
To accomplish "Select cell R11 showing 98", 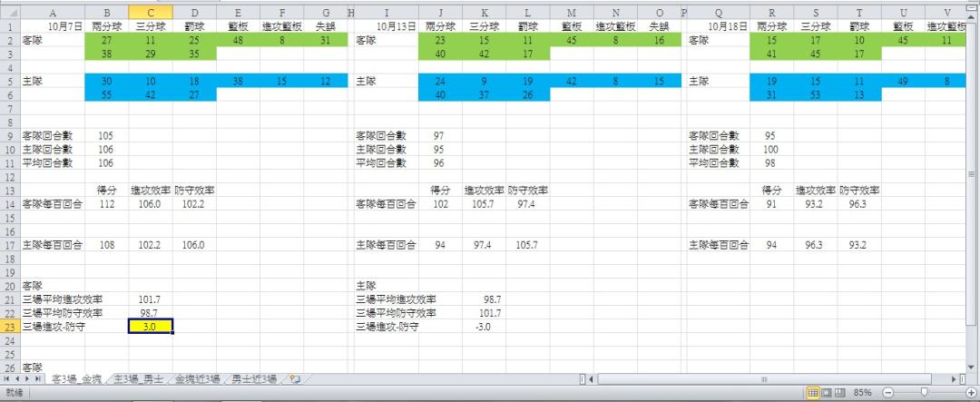I will coord(772,163).
